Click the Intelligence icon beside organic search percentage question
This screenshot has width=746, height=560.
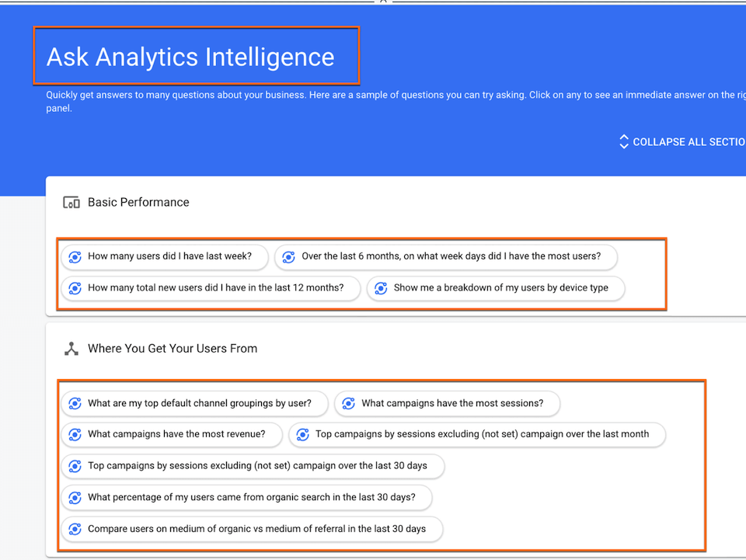click(75, 497)
